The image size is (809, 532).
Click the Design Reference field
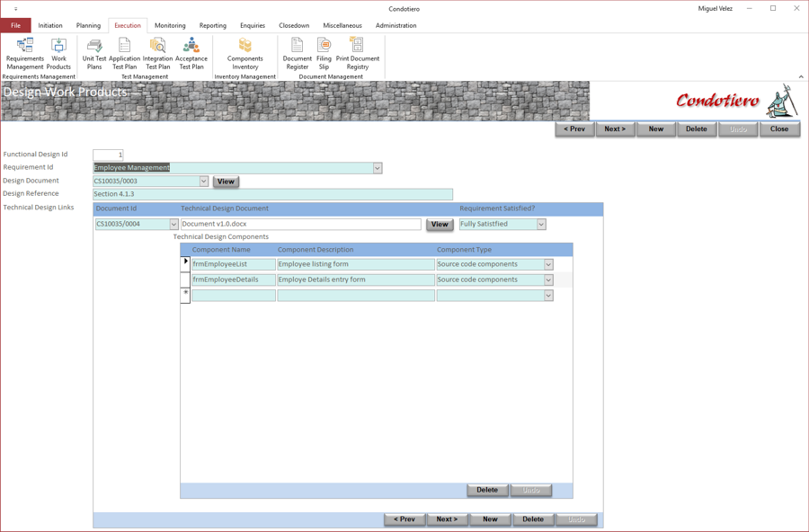tap(273, 194)
